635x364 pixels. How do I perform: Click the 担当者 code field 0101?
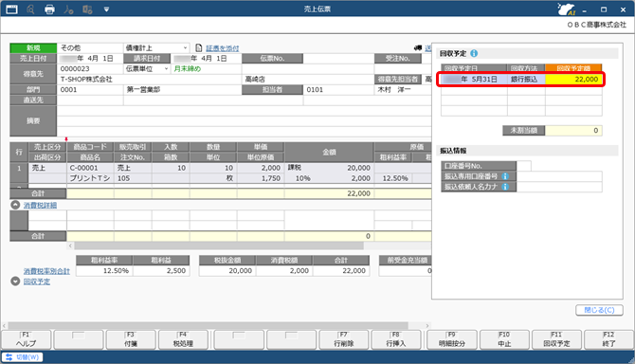coord(338,89)
